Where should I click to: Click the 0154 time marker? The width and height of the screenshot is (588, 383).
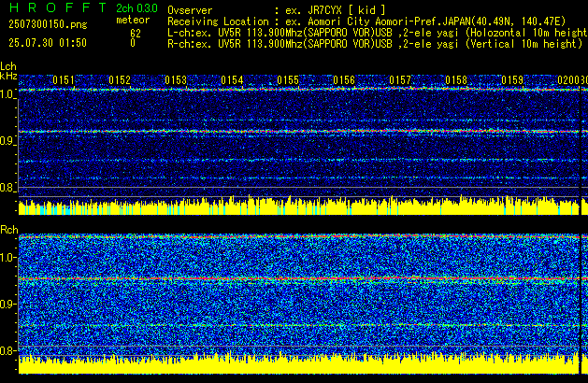tap(232, 80)
